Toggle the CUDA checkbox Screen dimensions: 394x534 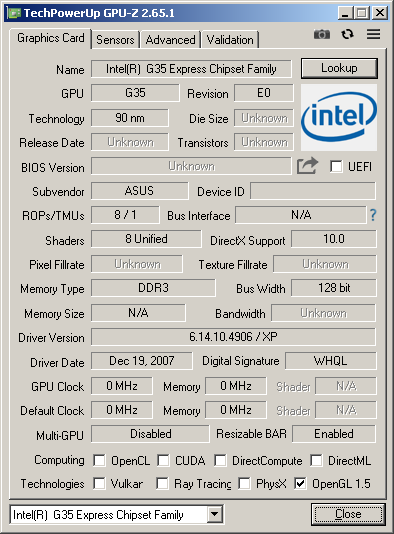click(x=163, y=460)
